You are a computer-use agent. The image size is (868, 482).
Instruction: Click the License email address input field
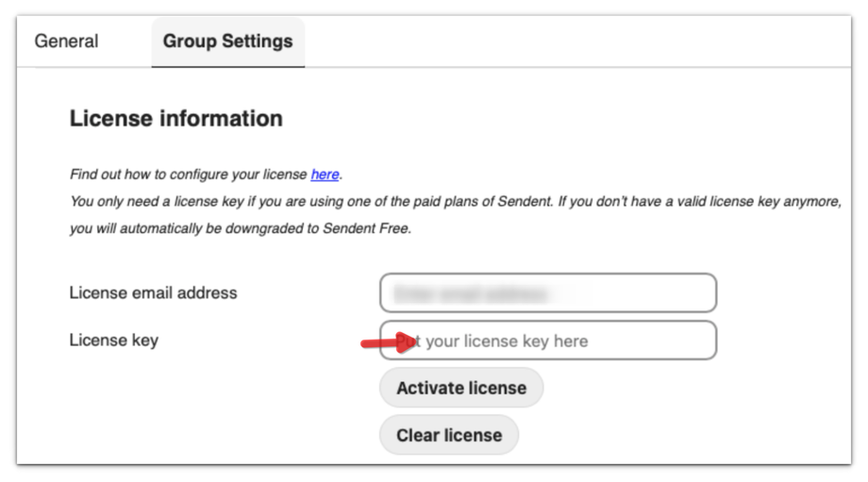tap(547, 292)
